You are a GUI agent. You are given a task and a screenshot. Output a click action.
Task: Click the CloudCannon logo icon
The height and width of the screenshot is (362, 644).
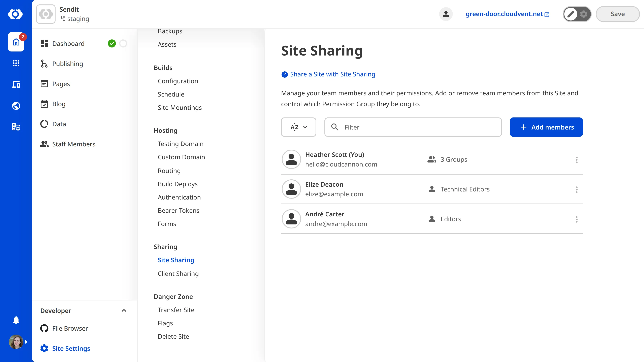pos(16,14)
